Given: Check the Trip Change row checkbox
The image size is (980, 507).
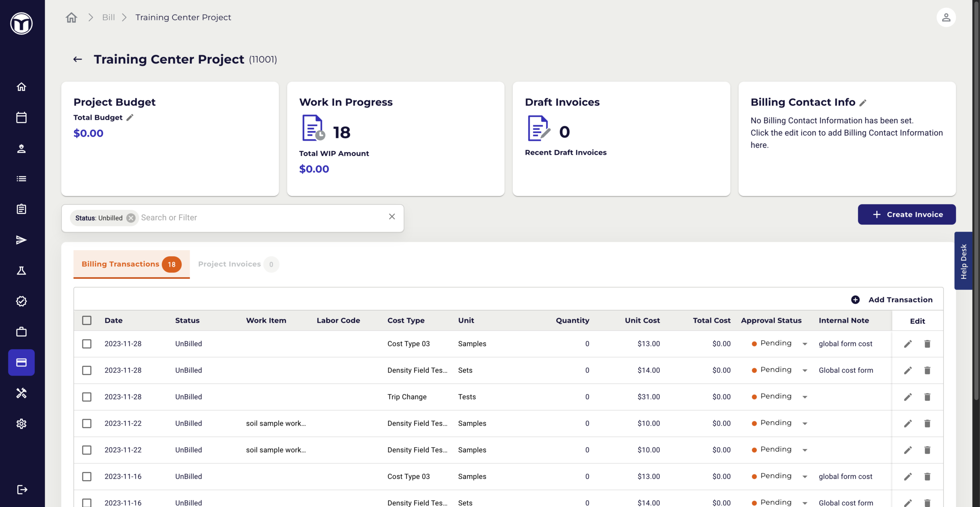Looking at the screenshot, I should [87, 397].
